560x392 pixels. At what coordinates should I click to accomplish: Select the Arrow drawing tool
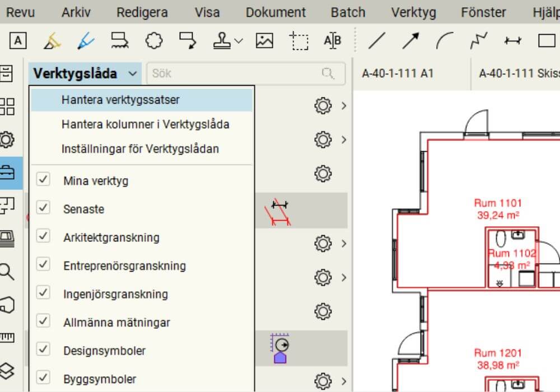411,40
